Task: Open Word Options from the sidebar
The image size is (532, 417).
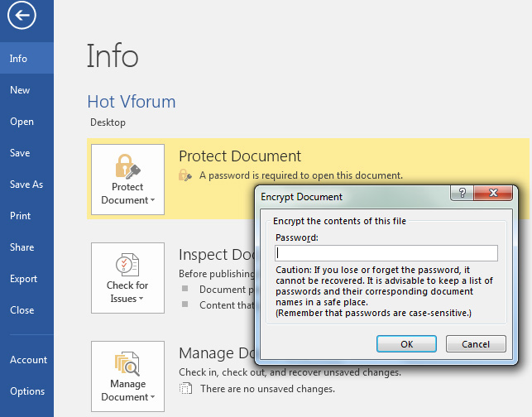Action: (x=27, y=391)
